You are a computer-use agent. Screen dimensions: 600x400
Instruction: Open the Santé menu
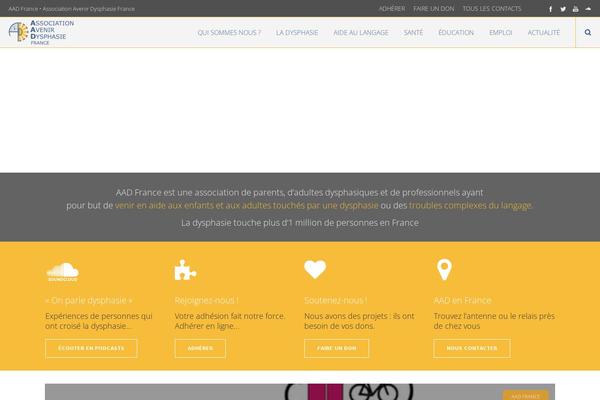pyautogui.click(x=413, y=33)
